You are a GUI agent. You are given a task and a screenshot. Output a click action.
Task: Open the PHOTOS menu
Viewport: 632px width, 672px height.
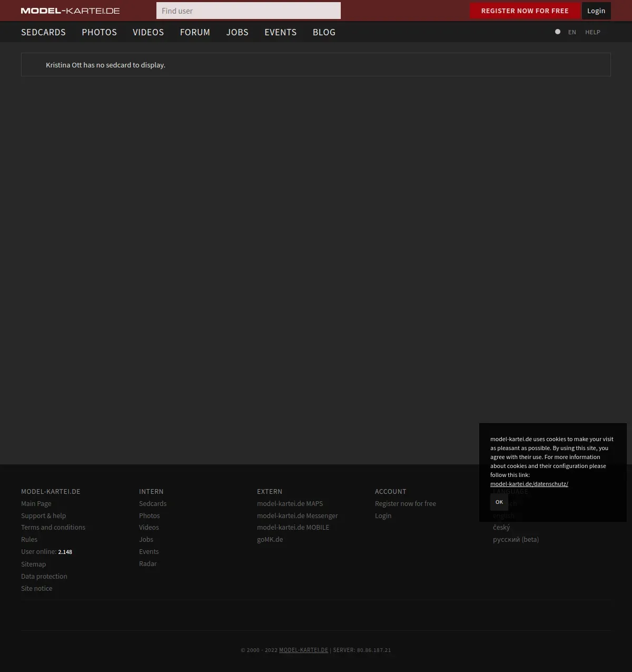point(100,32)
